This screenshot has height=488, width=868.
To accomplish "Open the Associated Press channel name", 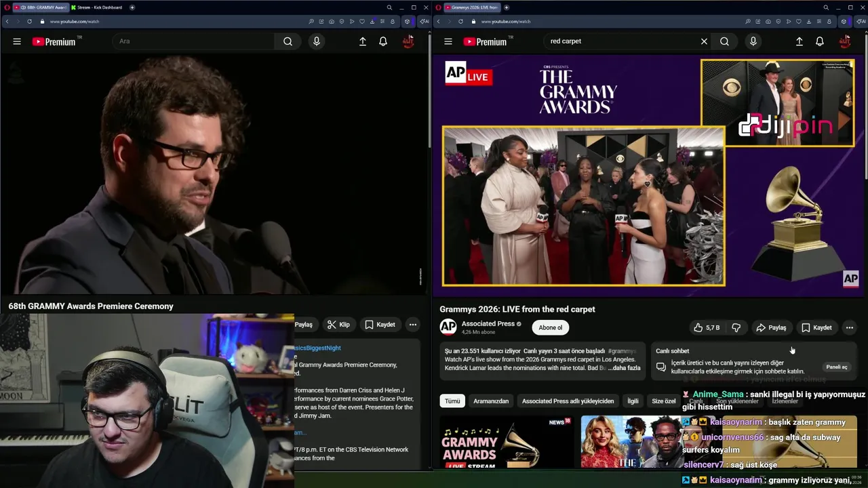I will 488,324.
